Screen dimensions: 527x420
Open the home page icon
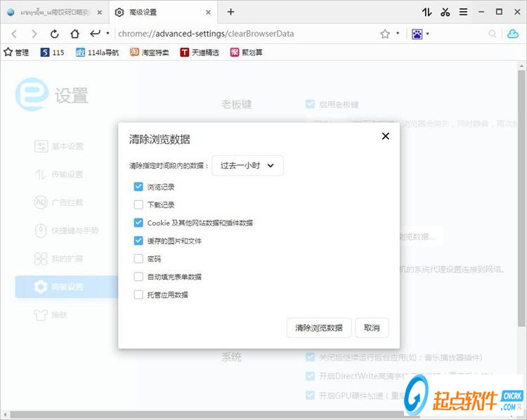(74, 34)
